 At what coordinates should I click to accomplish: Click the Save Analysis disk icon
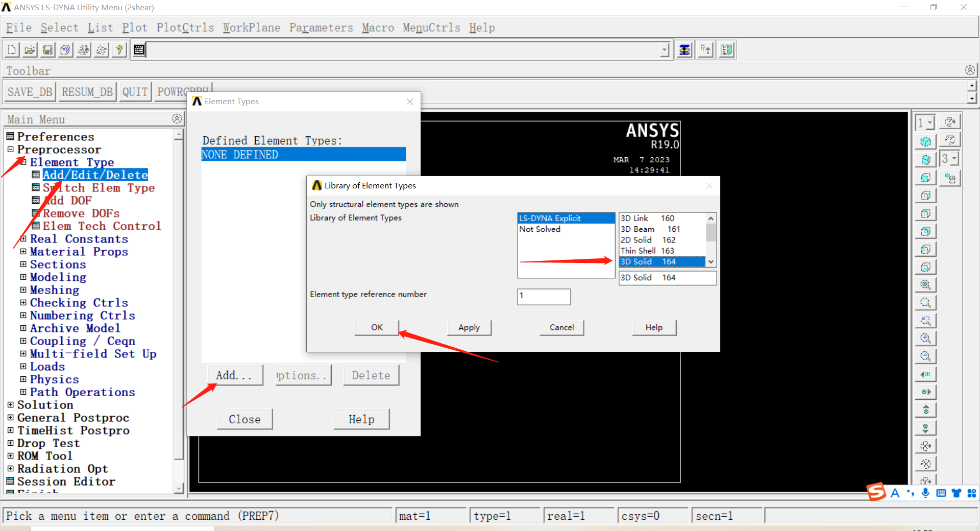tap(47, 50)
